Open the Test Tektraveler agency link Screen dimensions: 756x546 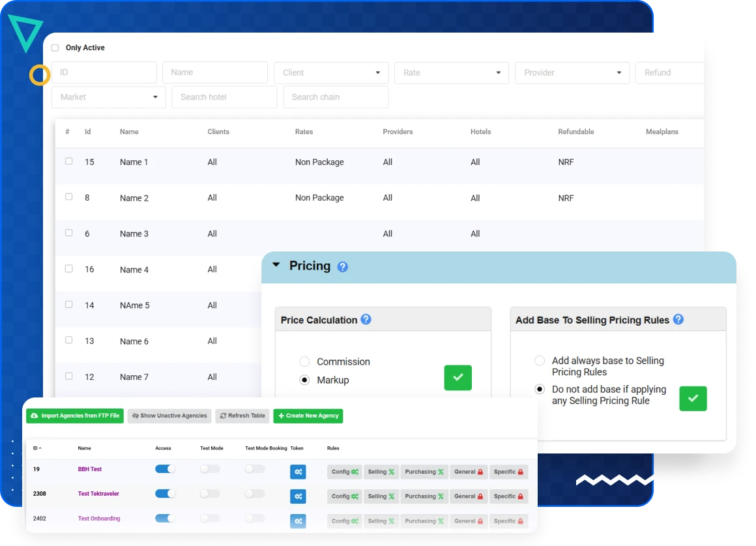(98, 493)
